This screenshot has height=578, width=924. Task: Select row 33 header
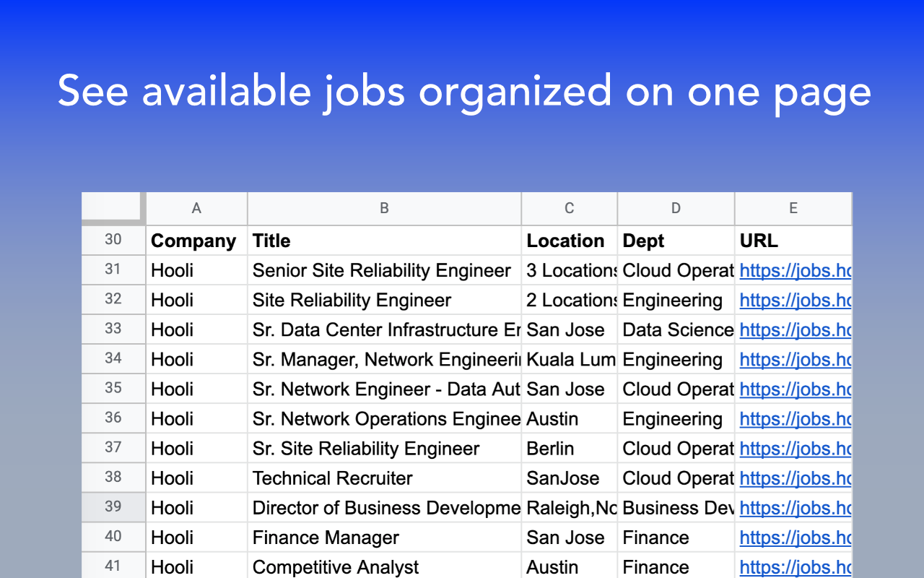[113, 329]
